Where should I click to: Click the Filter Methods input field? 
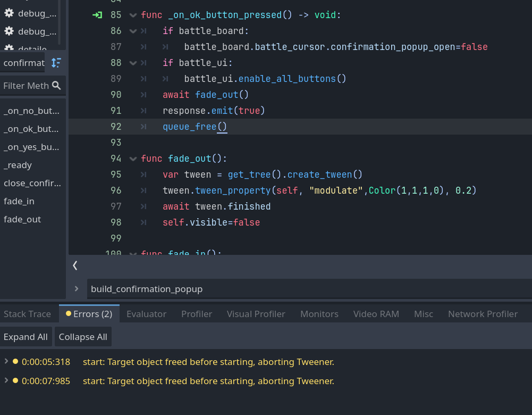[26, 86]
